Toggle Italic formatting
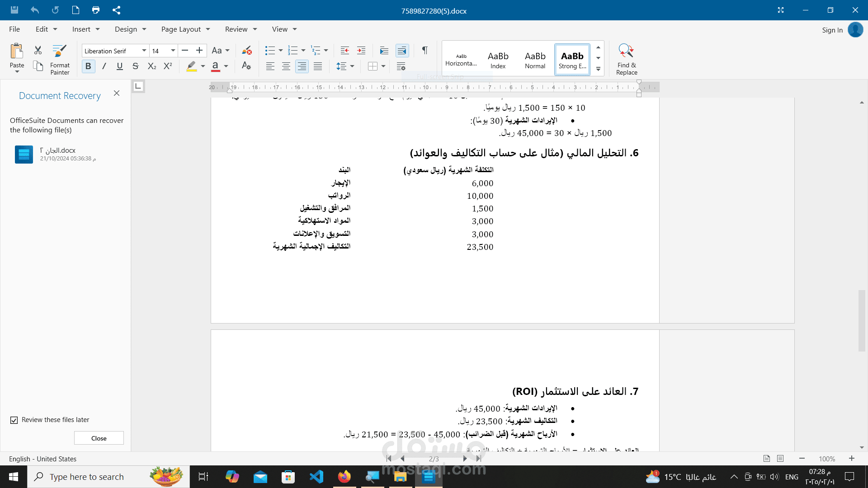 [x=104, y=66]
